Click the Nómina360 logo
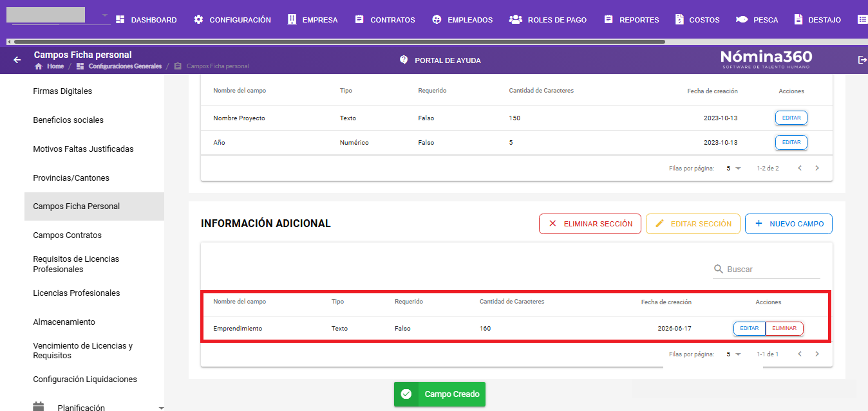The width and height of the screenshot is (868, 411). coord(766,59)
